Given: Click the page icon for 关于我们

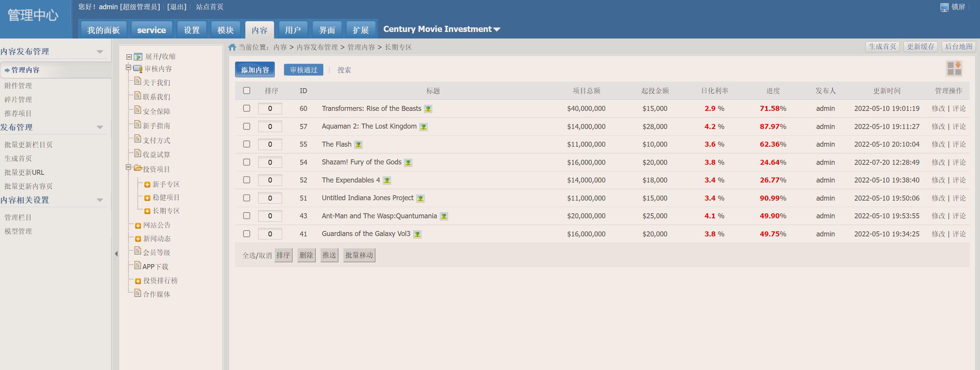Looking at the screenshot, I should point(138,81).
